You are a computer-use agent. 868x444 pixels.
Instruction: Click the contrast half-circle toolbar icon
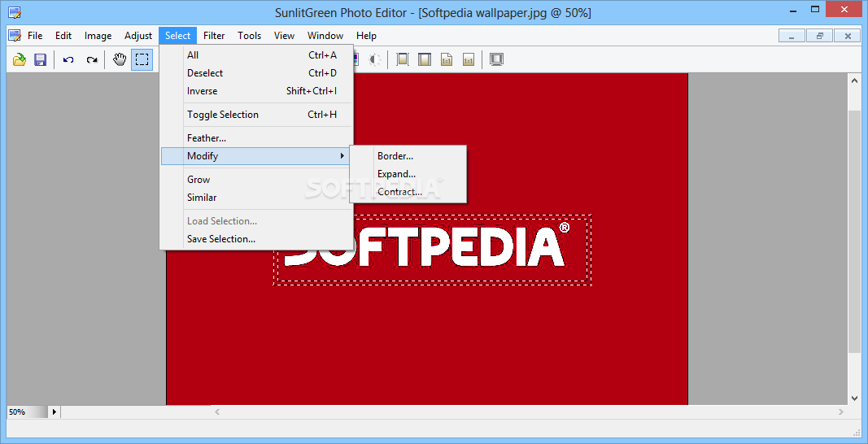tap(375, 60)
